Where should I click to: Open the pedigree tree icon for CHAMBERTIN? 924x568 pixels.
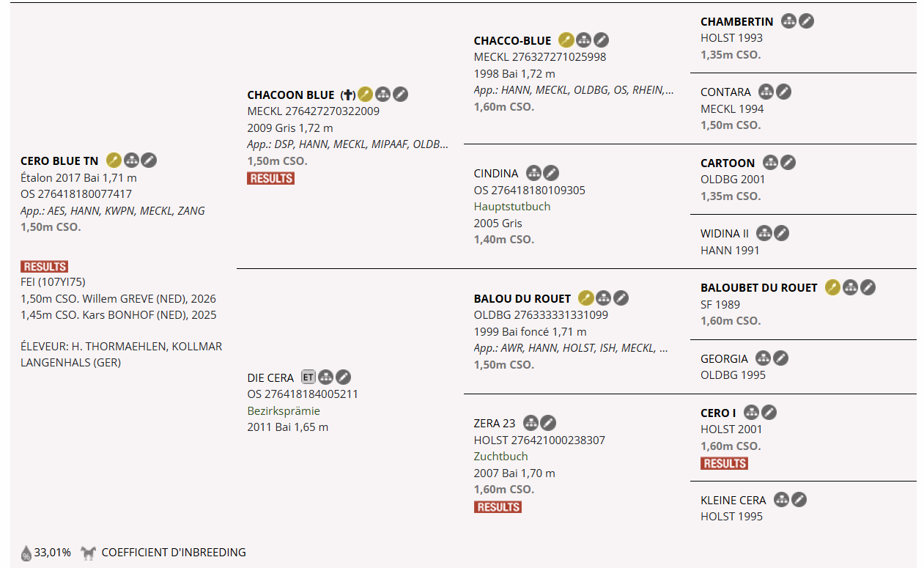coord(788,21)
